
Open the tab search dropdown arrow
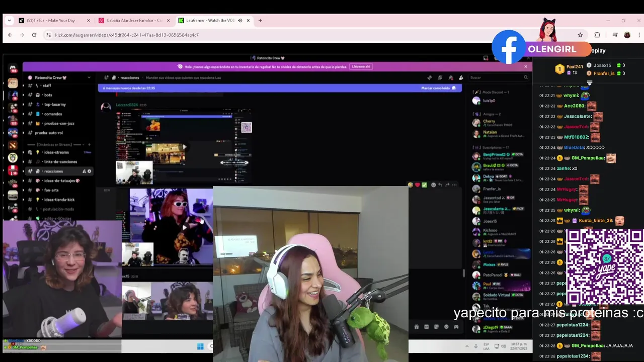9,21
